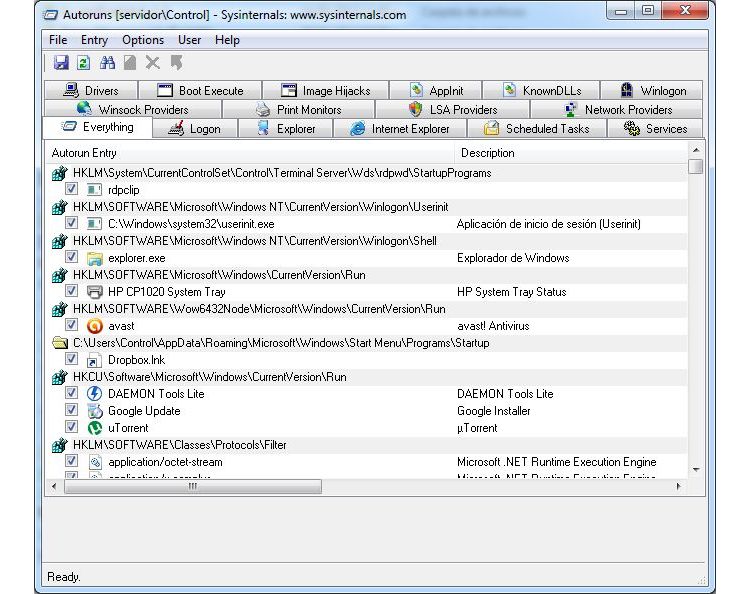Select the 'Explorador de Windows' description
Image resolution: width=750 pixels, height=594 pixels.
pyautogui.click(x=513, y=258)
